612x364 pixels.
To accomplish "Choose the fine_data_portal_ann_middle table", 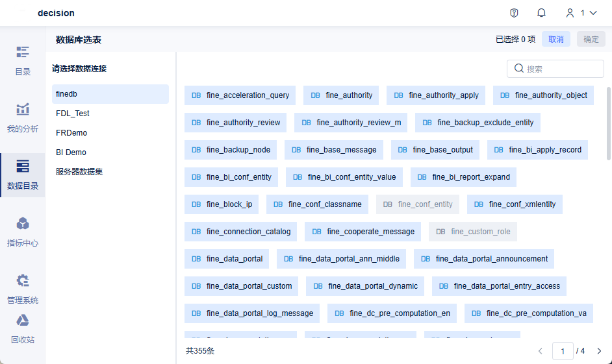I will click(x=341, y=259).
